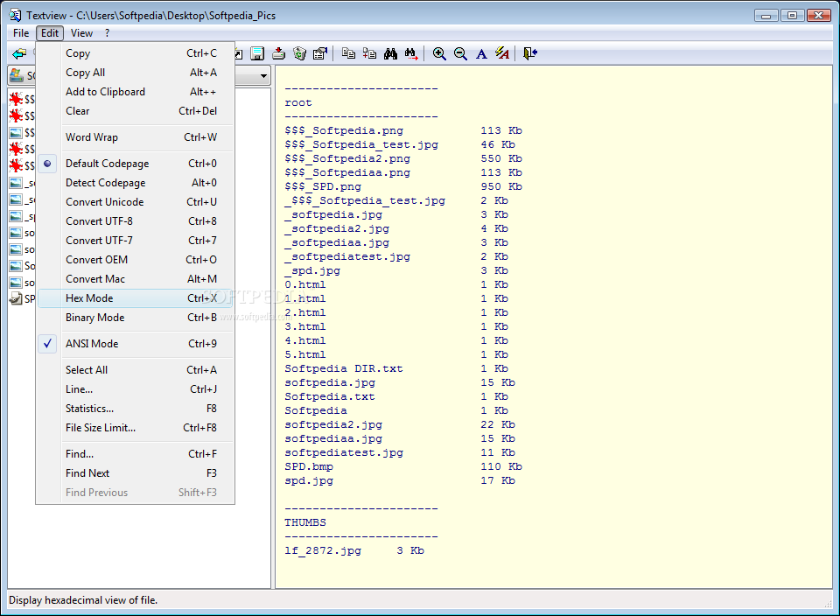840x616 pixels.
Task: Click the binoculars Find icon
Action: (x=390, y=53)
